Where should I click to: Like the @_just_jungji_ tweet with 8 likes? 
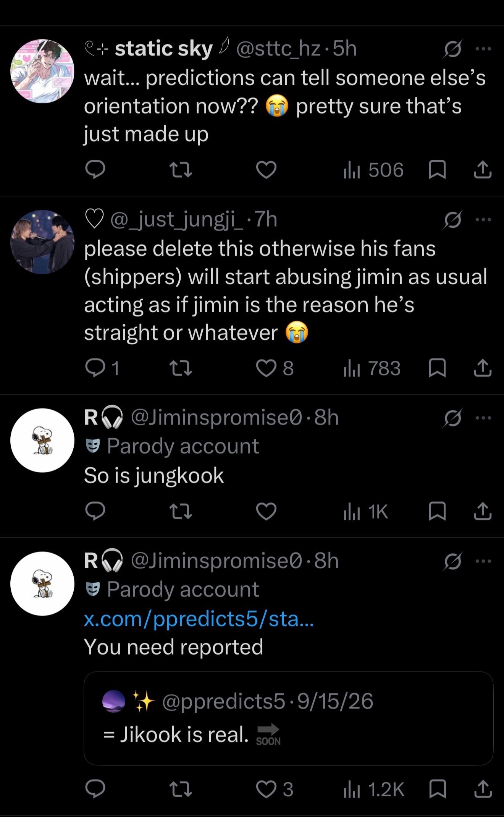[275, 368]
